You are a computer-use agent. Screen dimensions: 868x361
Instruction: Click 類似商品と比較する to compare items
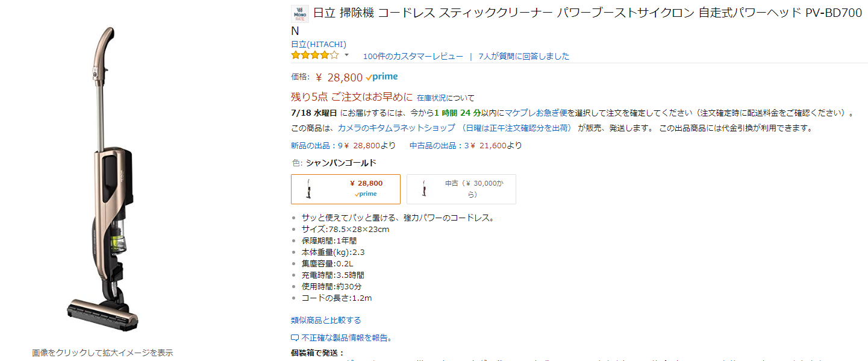tap(326, 320)
